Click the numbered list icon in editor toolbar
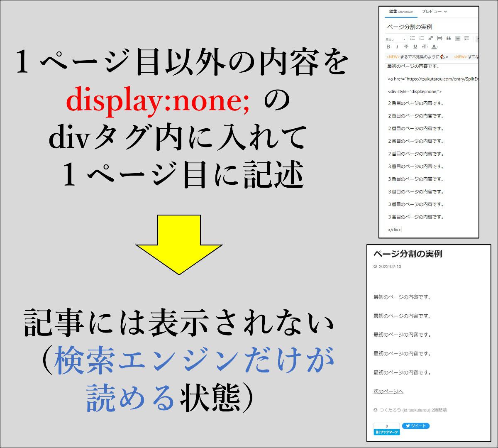Image resolution: width=498 pixels, height=448 pixels. 422,38
